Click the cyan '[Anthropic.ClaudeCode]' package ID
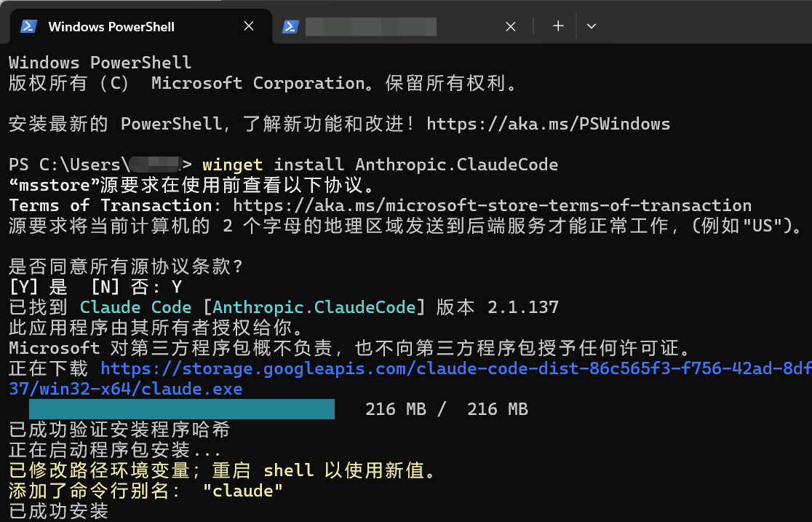This screenshot has width=812, height=522. coord(314,307)
